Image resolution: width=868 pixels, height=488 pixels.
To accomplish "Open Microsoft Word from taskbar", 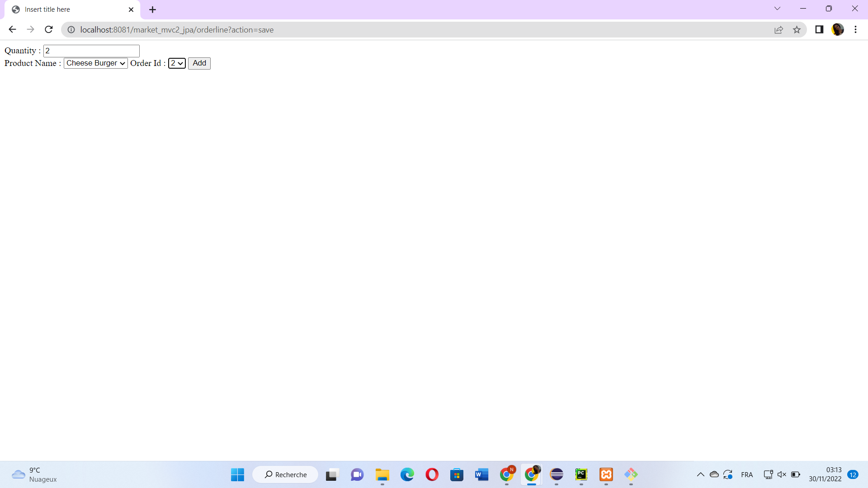I will coord(481,474).
